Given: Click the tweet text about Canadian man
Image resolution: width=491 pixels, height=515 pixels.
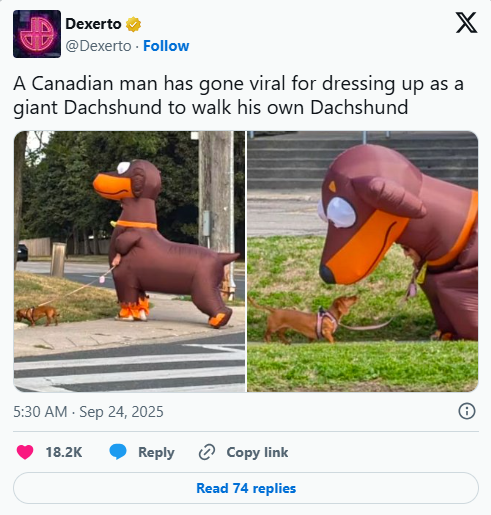Looking at the screenshot, I should tap(239, 95).
